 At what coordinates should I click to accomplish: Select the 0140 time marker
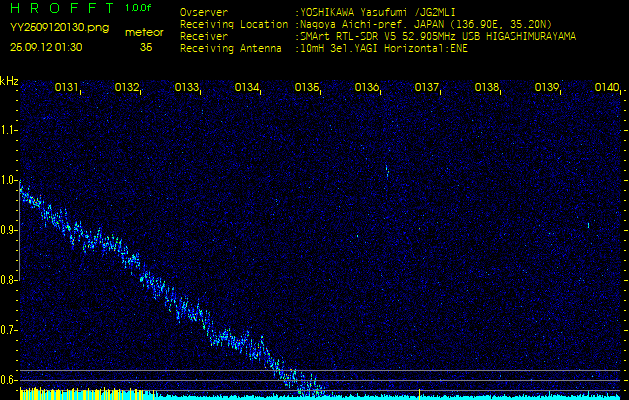coord(606,88)
